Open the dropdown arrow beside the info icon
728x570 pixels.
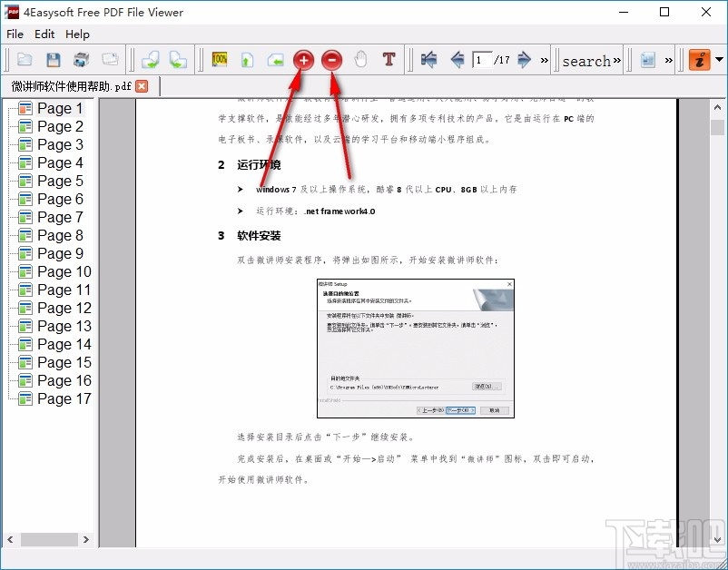point(717,59)
